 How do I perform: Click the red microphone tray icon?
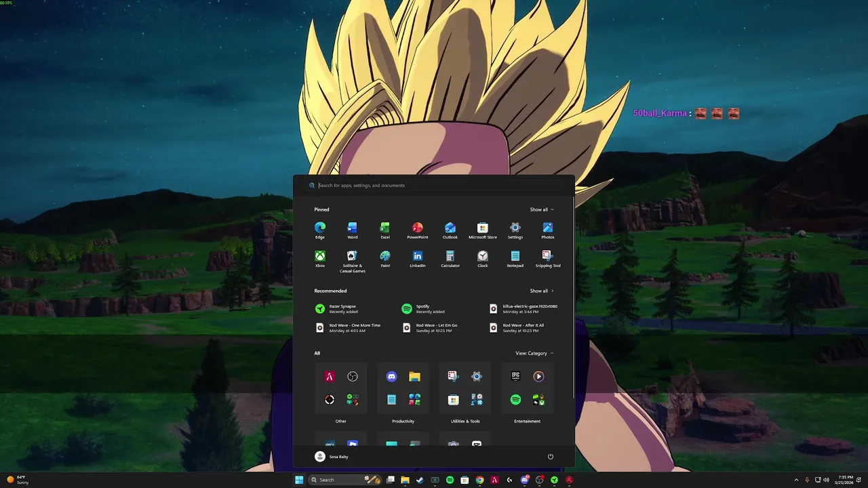click(x=808, y=480)
